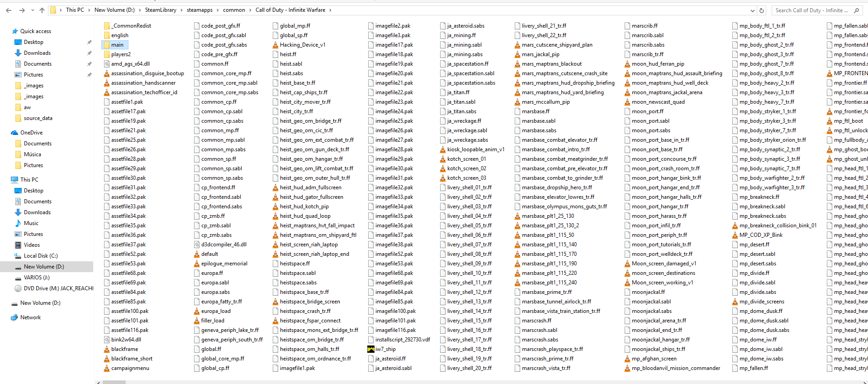Select 'marscrib.ff' file
The height and width of the screenshot is (384, 868).
tap(645, 26)
